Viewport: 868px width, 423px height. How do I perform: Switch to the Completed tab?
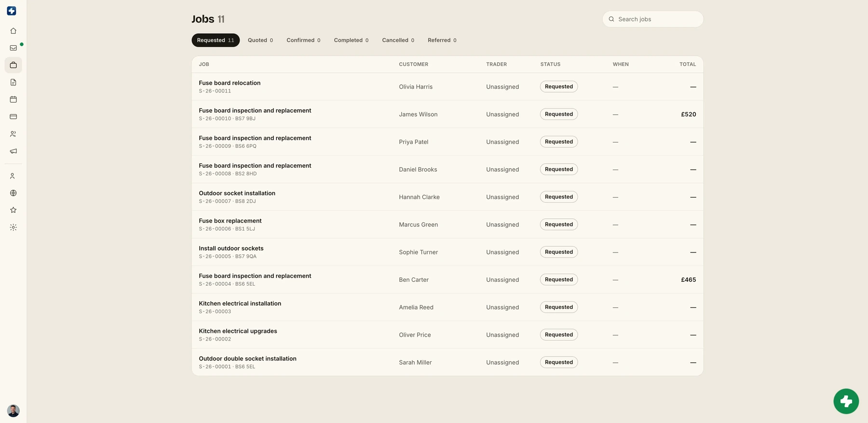(351, 40)
